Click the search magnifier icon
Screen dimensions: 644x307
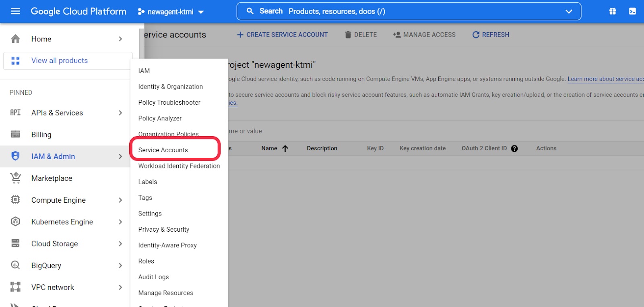250,11
